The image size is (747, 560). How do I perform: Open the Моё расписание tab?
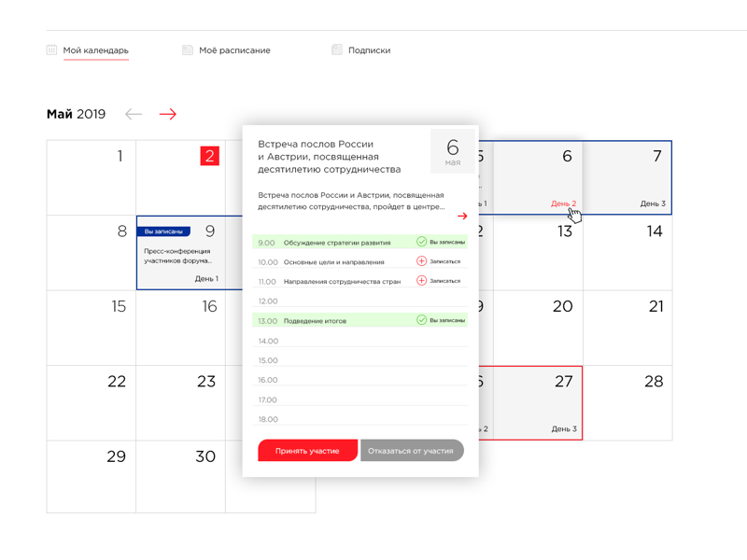click(233, 50)
